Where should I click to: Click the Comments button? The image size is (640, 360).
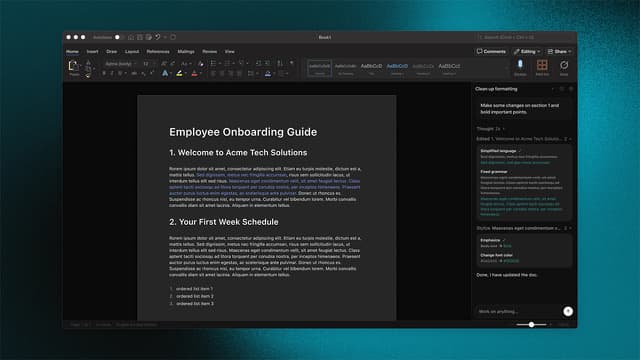(491, 52)
